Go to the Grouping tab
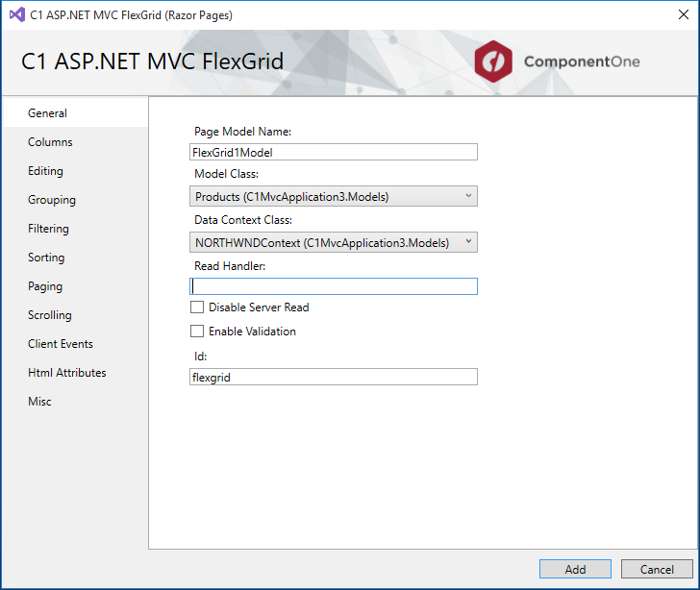This screenshot has width=700, height=590. (x=75, y=200)
